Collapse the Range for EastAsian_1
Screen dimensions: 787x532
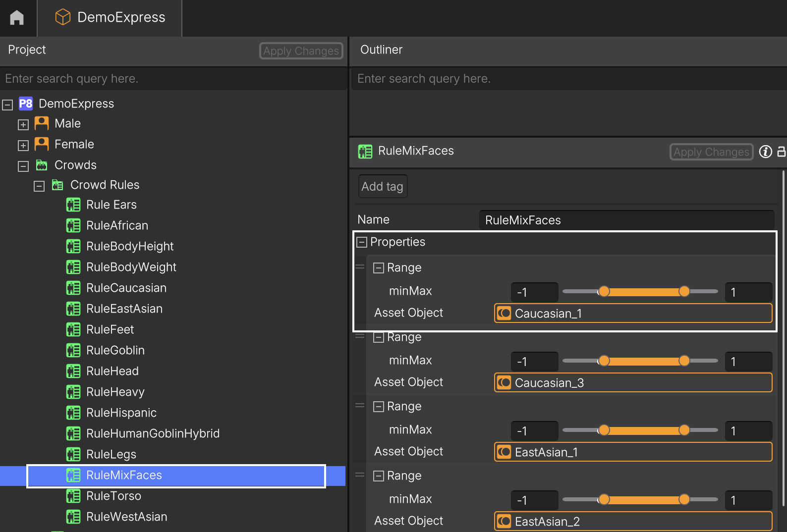379,407
